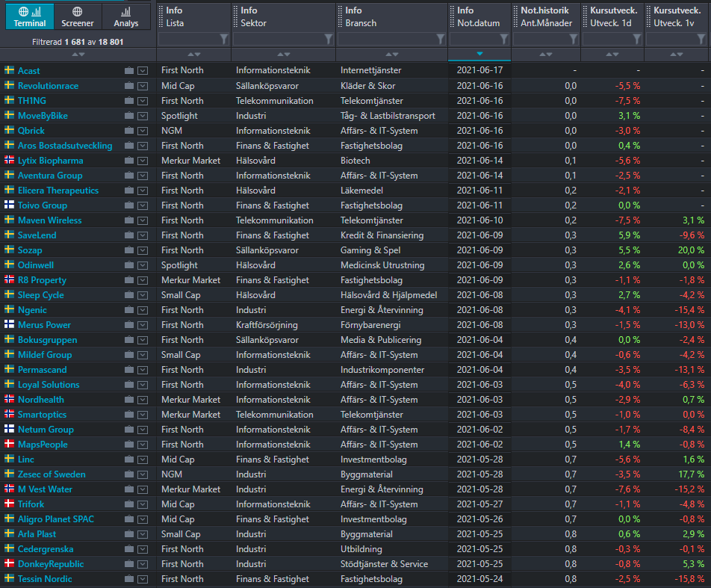Select the 20,0 % cell in Sozap row
Viewport: 711px width, 588px height.
[691, 250]
